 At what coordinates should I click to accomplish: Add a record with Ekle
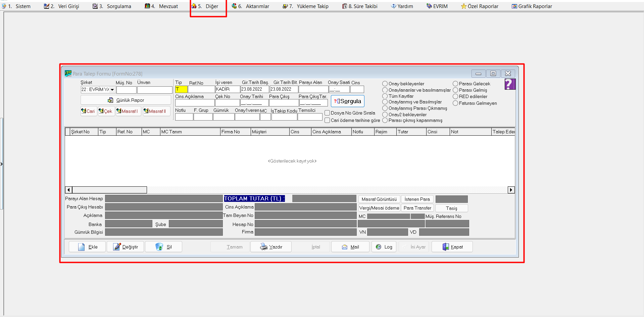87,247
